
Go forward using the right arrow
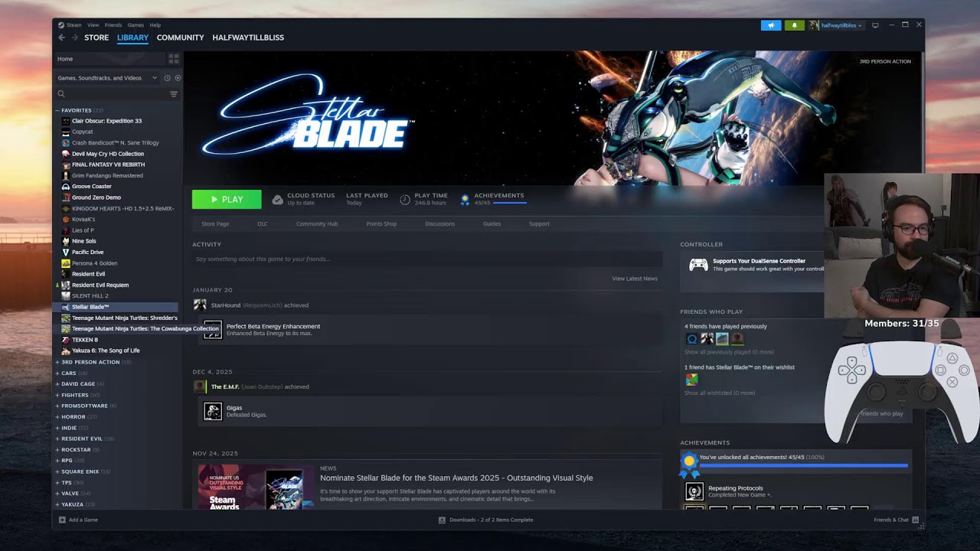point(75,37)
